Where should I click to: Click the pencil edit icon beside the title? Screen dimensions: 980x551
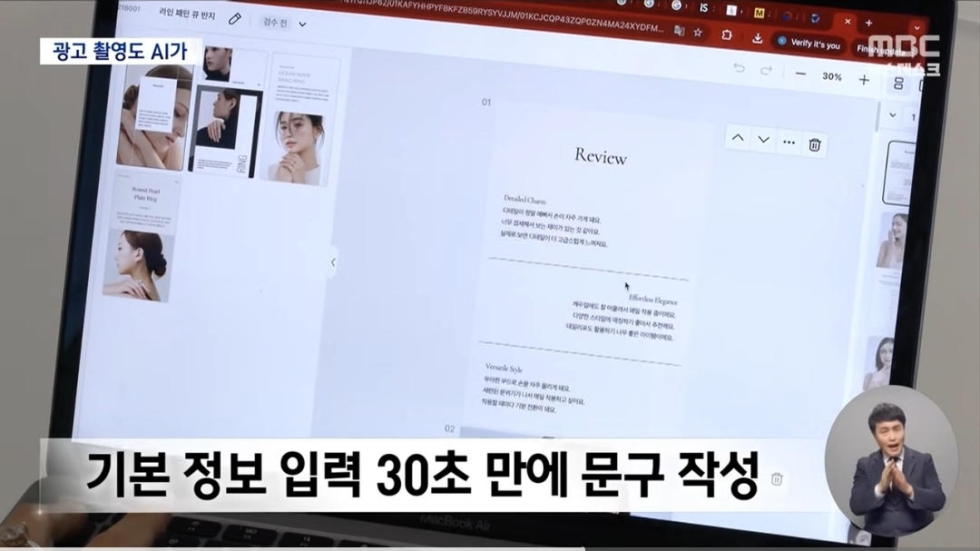coord(235,19)
